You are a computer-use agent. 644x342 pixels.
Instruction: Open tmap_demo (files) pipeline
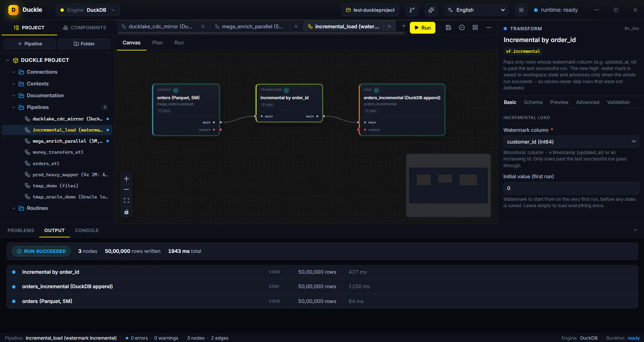(55, 186)
